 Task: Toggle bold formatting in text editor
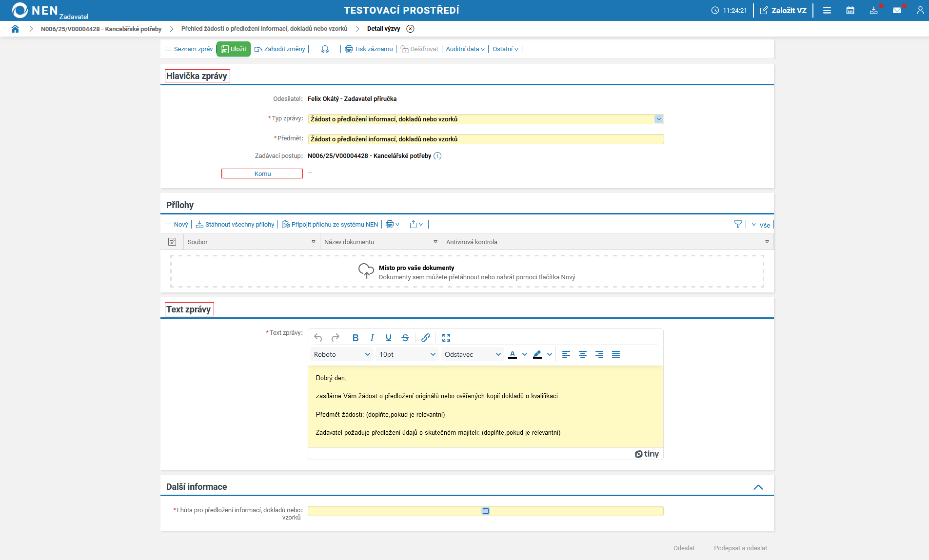[x=356, y=338]
